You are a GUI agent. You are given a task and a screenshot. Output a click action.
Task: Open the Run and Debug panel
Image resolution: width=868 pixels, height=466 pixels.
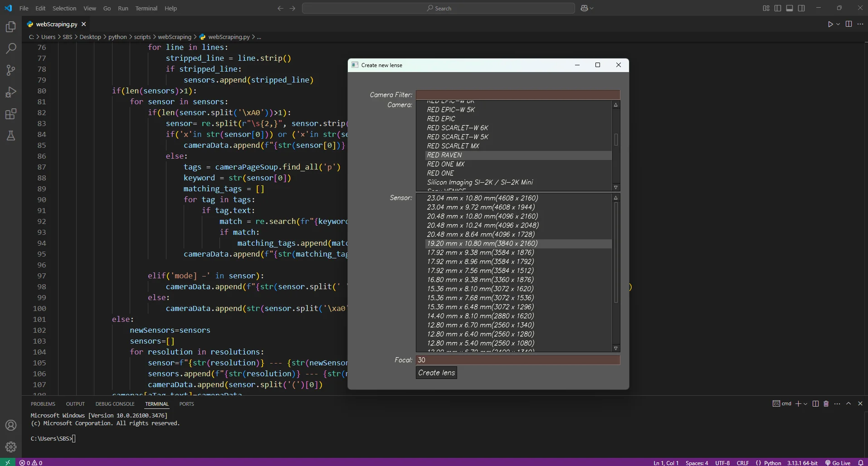(x=10, y=92)
